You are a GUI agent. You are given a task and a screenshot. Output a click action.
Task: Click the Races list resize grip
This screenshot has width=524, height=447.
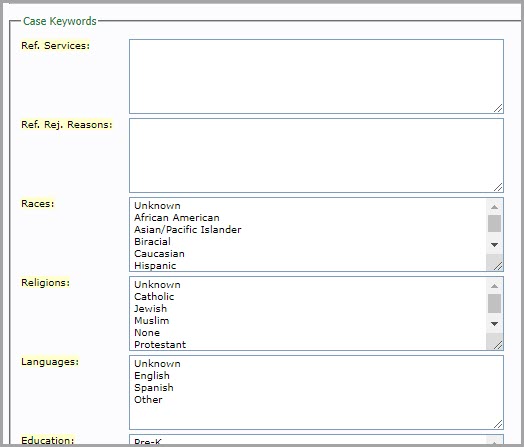pos(498,266)
